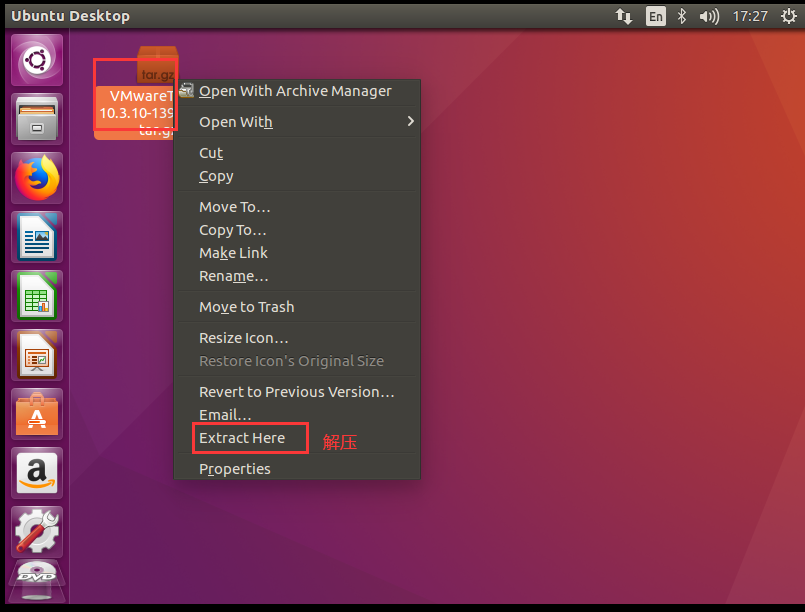Viewport: 805px width, 612px height.
Task: Click the network traffic arrows in top panel
Action: coord(623,16)
